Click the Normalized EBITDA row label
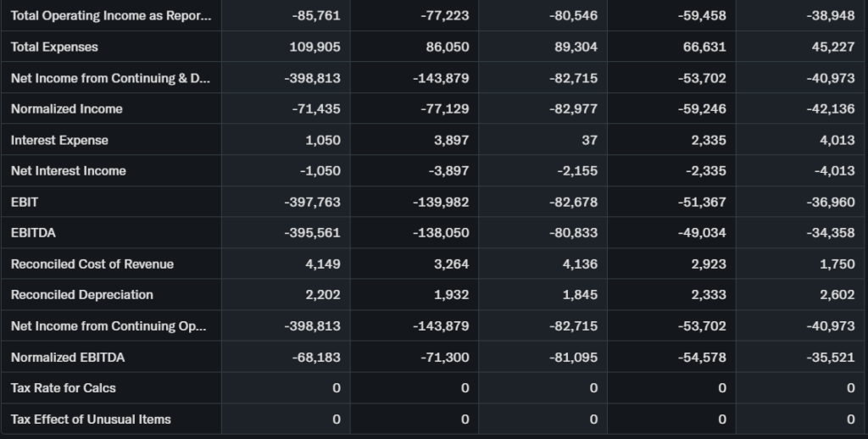The image size is (868, 439). coord(67,357)
